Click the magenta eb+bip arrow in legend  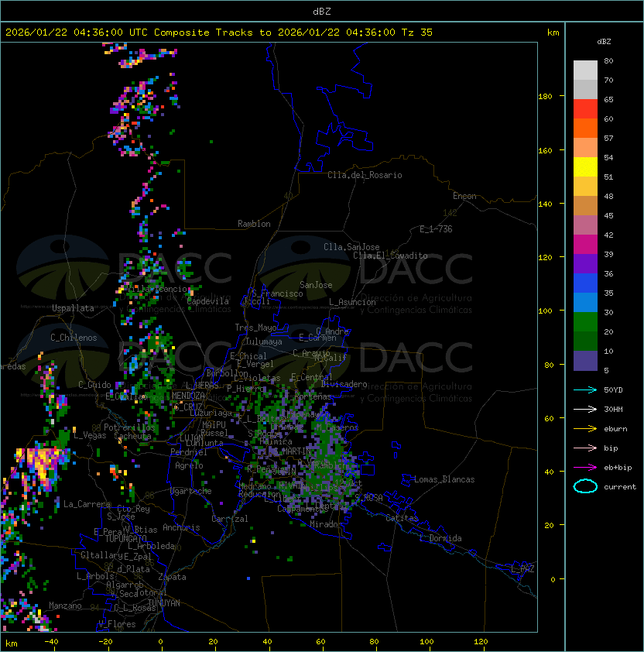tap(585, 468)
